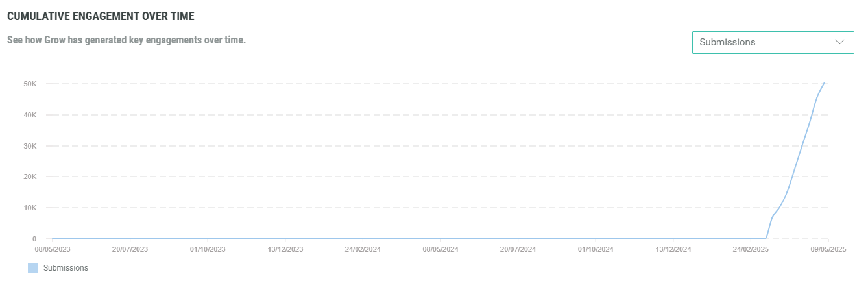Click the 13/12/2024 x-axis date label

click(673, 249)
